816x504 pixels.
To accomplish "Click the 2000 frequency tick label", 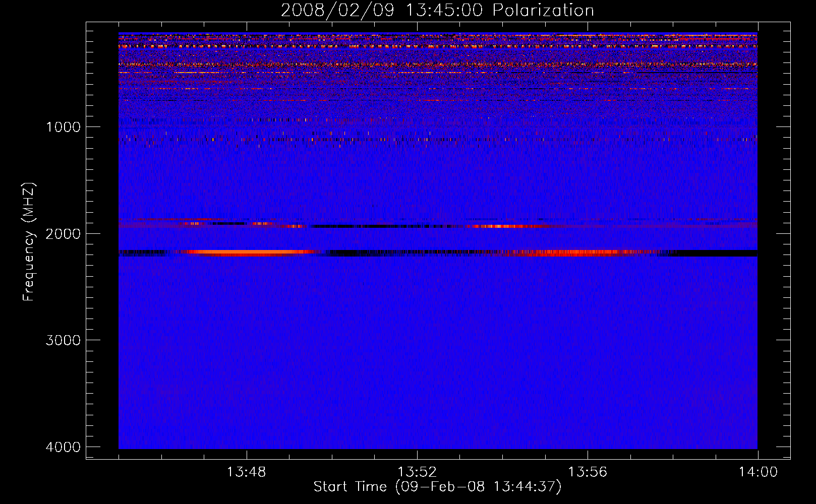I will (x=63, y=233).
